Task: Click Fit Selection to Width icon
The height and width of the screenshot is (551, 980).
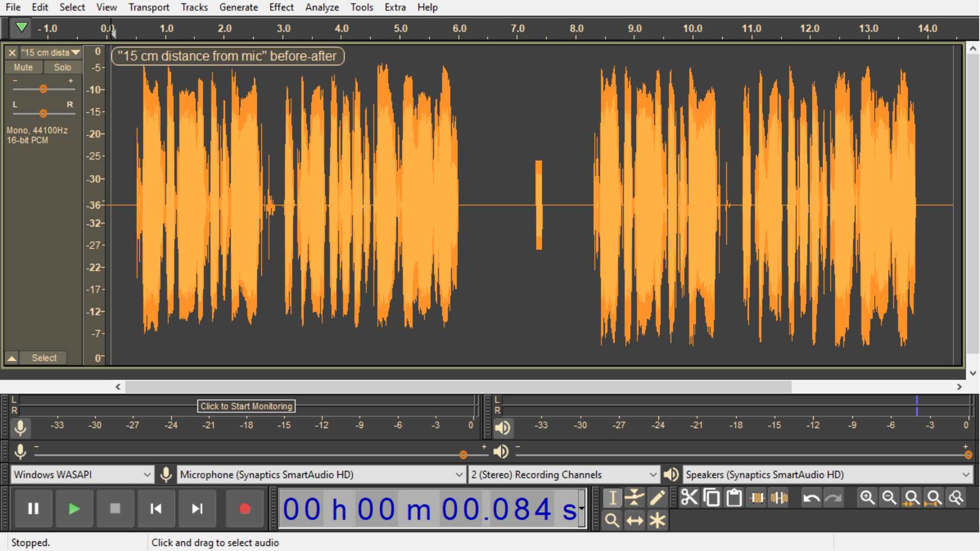Action: click(x=912, y=497)
